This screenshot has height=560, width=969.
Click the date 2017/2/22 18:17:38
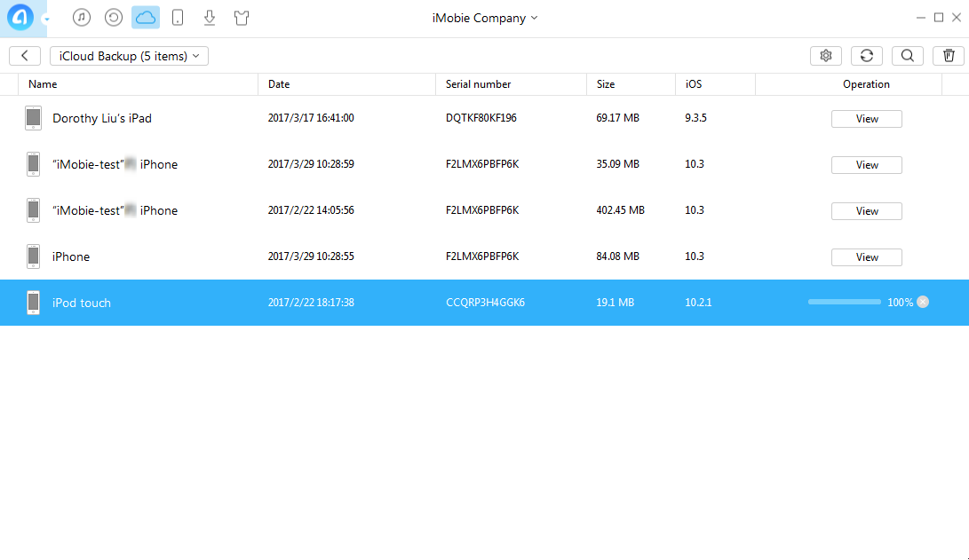tap(311, 303)
